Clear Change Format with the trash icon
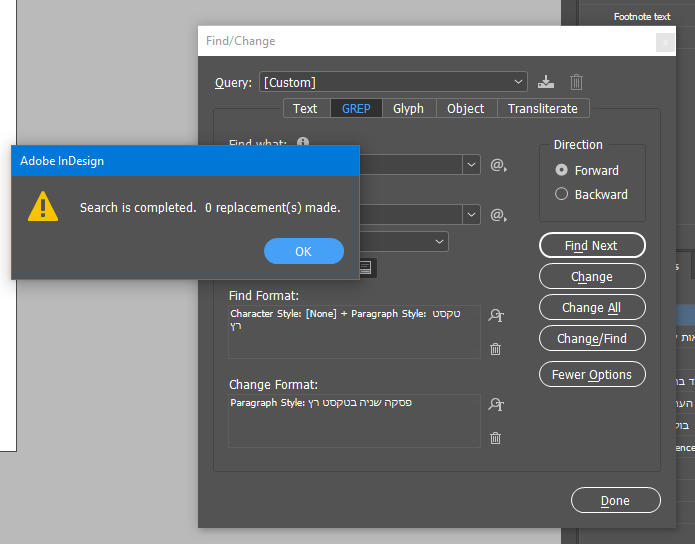The image size is (695, 544). pos(496,438)
